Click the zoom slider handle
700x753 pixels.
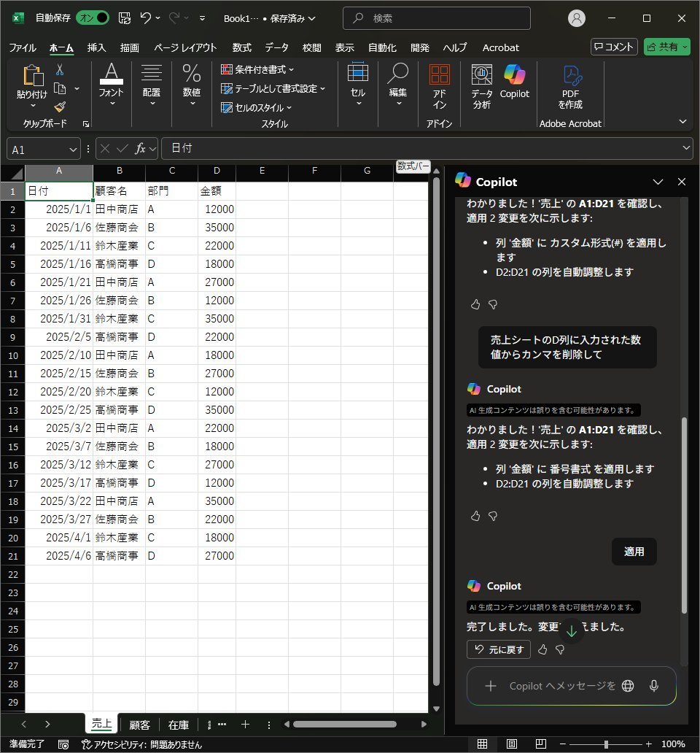[606, 744]
